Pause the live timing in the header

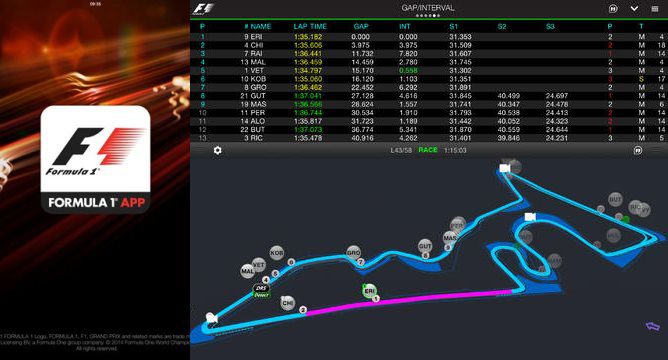[613, 9]
